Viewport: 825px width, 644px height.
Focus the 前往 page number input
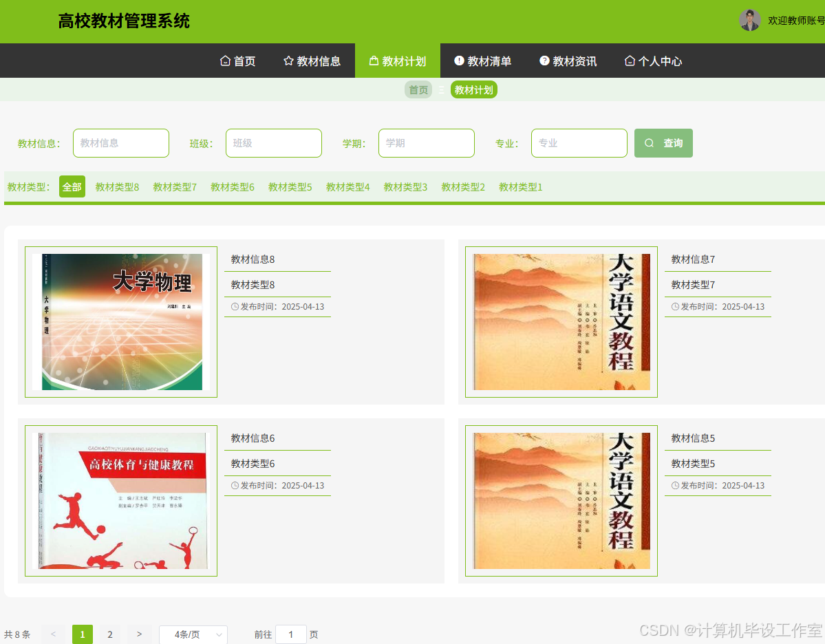pos(290,634)
